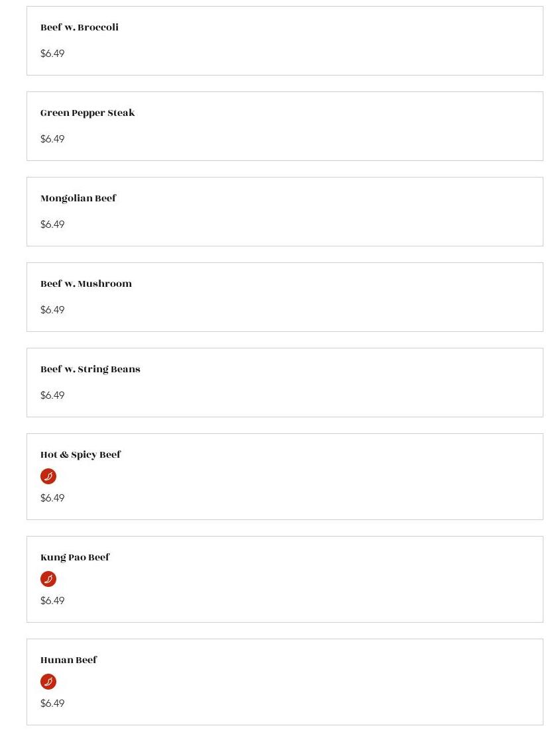Click the Hot & Spicy Beef price
The width and height of the screenshot is (560, 732).
(52, 498)
